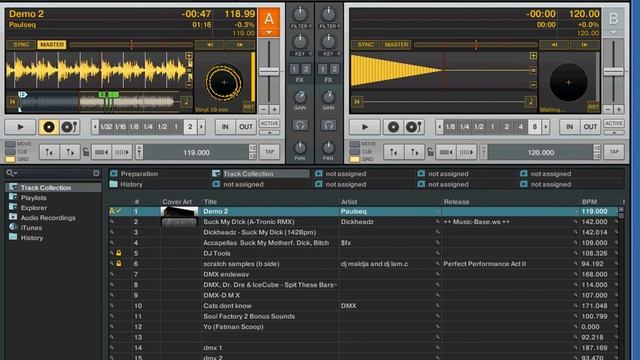The image size is (640, 360).
Task: Adjust Deck A tempo fader
Action: coord(269,72)
